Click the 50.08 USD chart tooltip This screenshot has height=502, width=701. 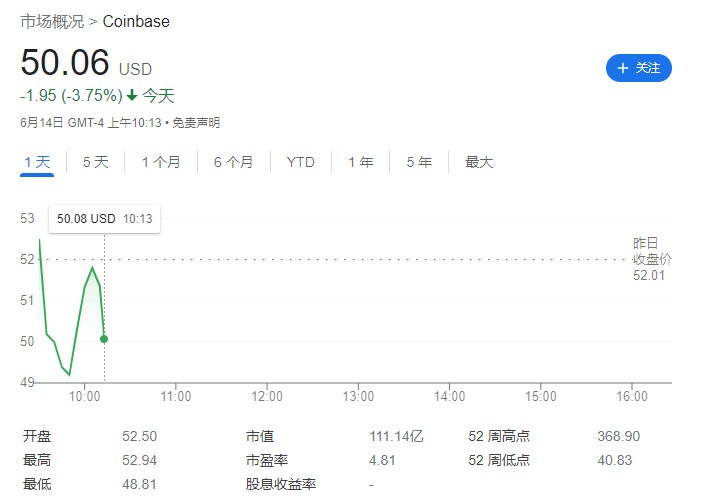pos(104,218)
